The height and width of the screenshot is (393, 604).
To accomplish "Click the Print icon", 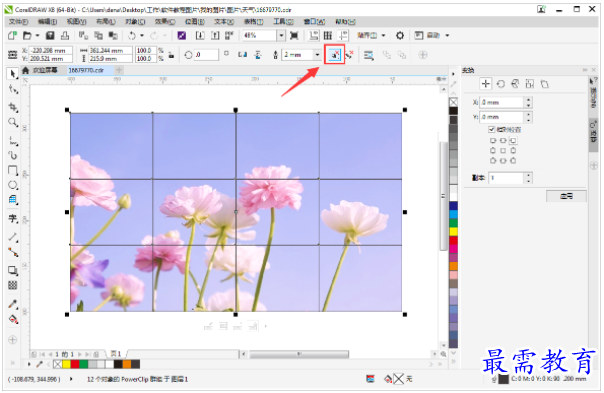I will 65,35.
